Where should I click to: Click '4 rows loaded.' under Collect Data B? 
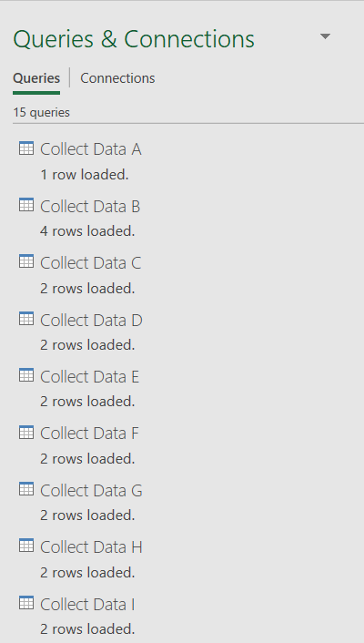tap(87, 231)
